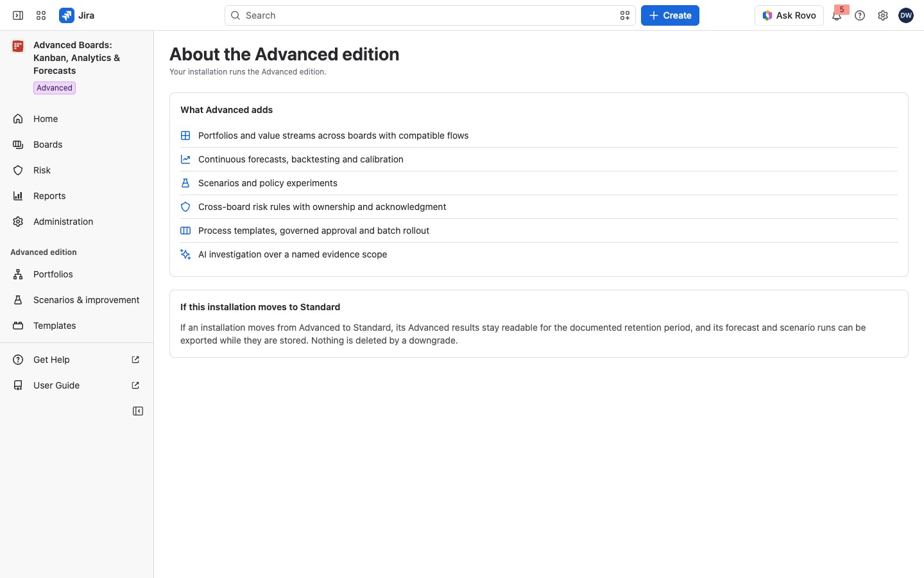Select Portfolios under Advanced edition
This screenshot has width=924, height=578.
[77, 274]
